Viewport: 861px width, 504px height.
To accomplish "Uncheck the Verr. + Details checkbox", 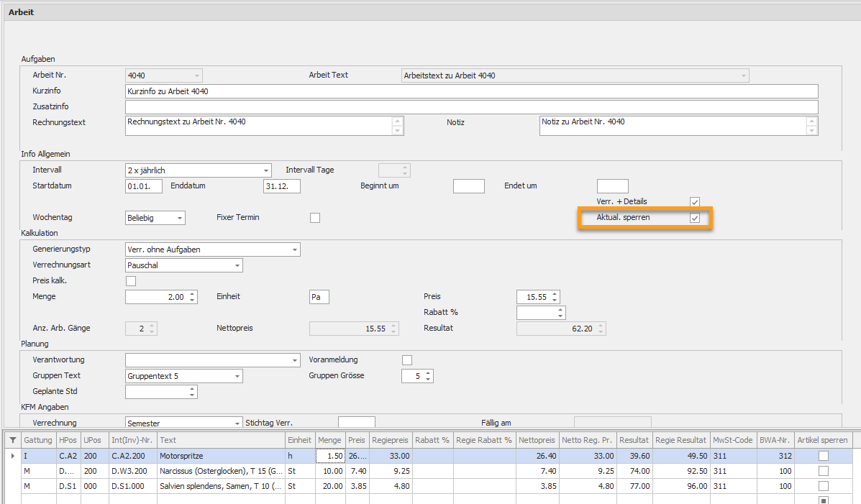I will pyautogui.click(x=695, y=202).
